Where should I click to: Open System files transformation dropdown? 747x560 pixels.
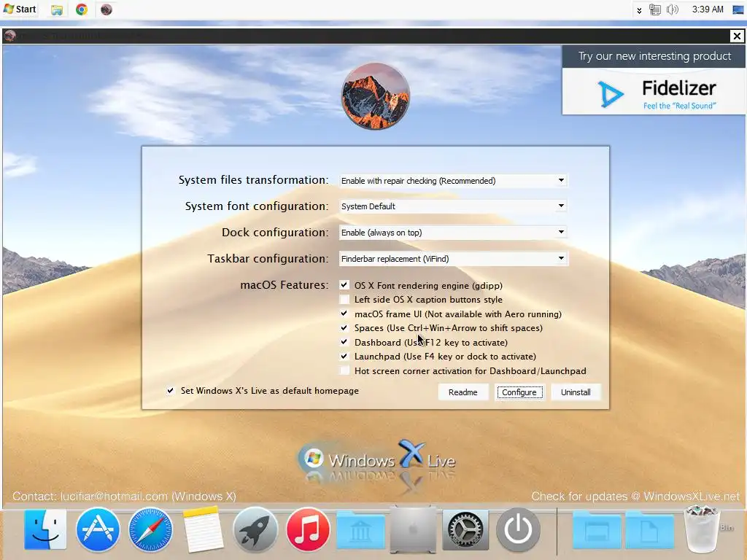(453, 181)
